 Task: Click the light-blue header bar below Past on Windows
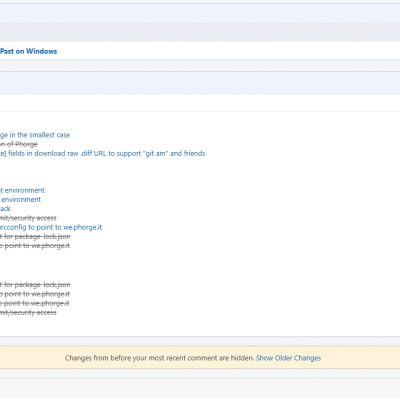[x=200, y=83]
